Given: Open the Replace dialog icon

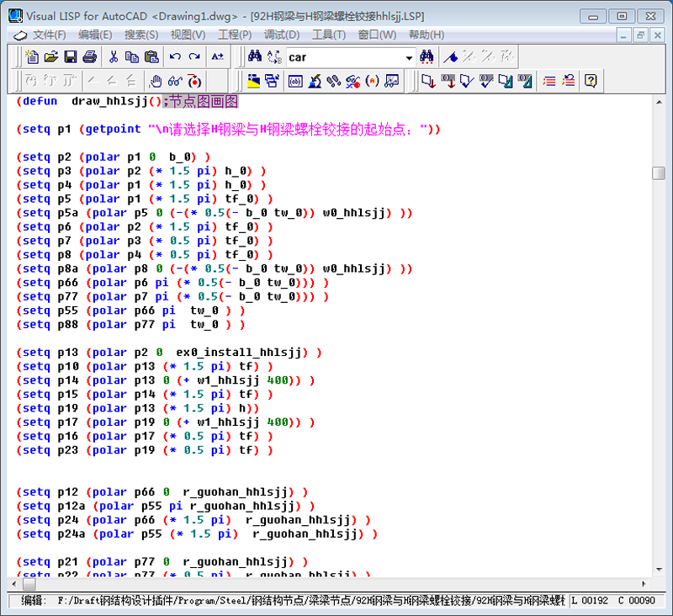Looking at the screenshot, I should pos(274,56).
